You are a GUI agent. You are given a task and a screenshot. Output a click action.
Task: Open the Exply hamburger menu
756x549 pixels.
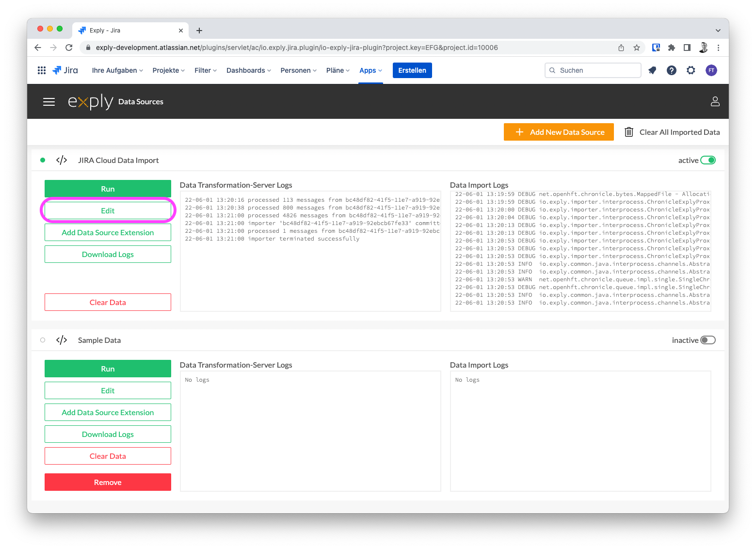point(49,102)
